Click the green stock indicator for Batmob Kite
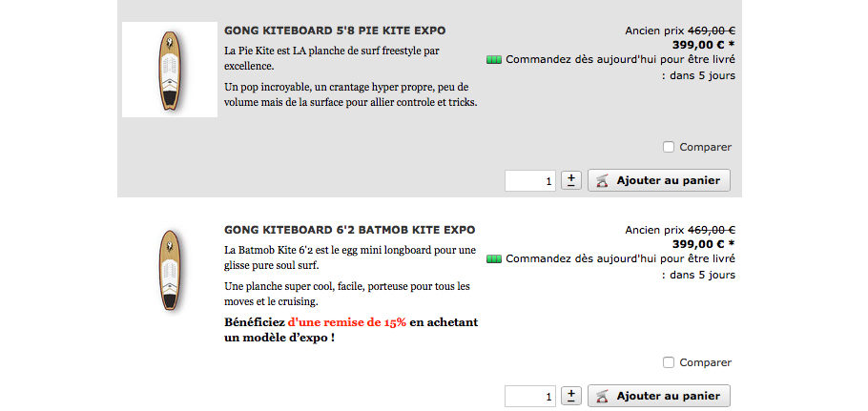This screenshot has width=868, height=411. [494, 258]
